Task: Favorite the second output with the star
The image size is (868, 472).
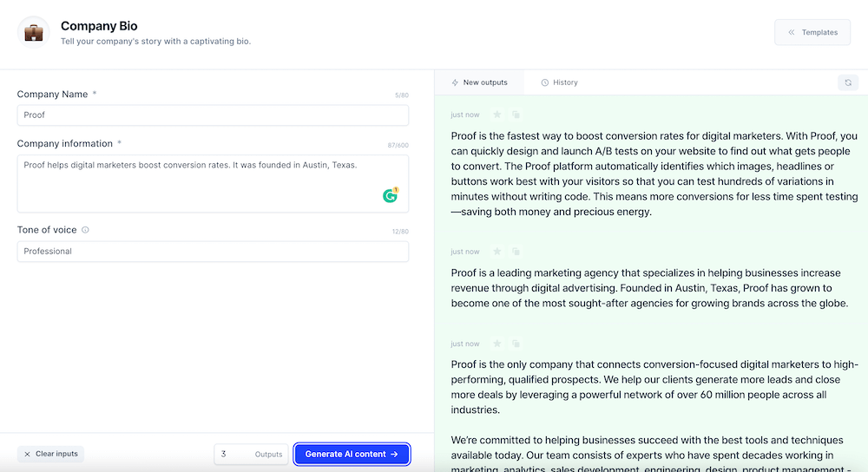Action: tap(497, 252)
